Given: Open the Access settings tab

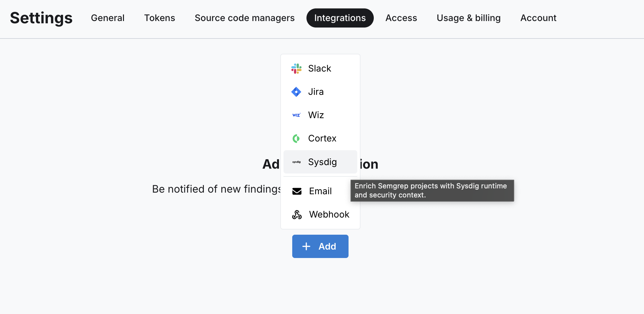Looking at the screenshot, I should point(401,18).
